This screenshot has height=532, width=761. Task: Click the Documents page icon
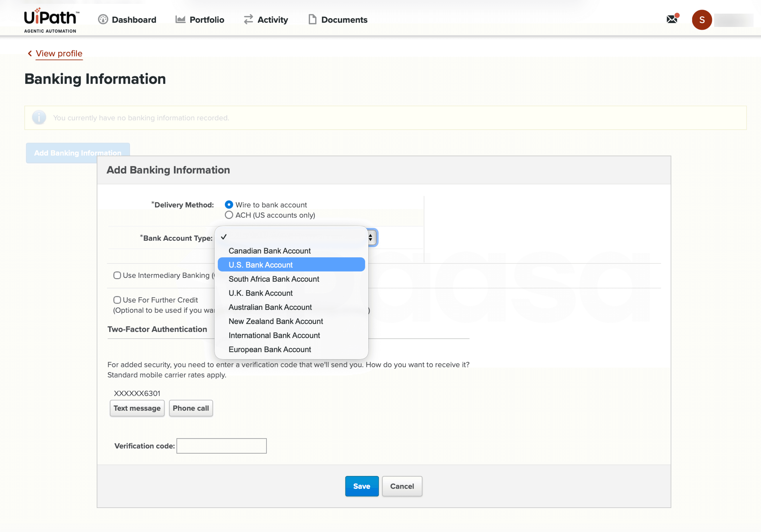pyautogui.click(x=312, y=20)
